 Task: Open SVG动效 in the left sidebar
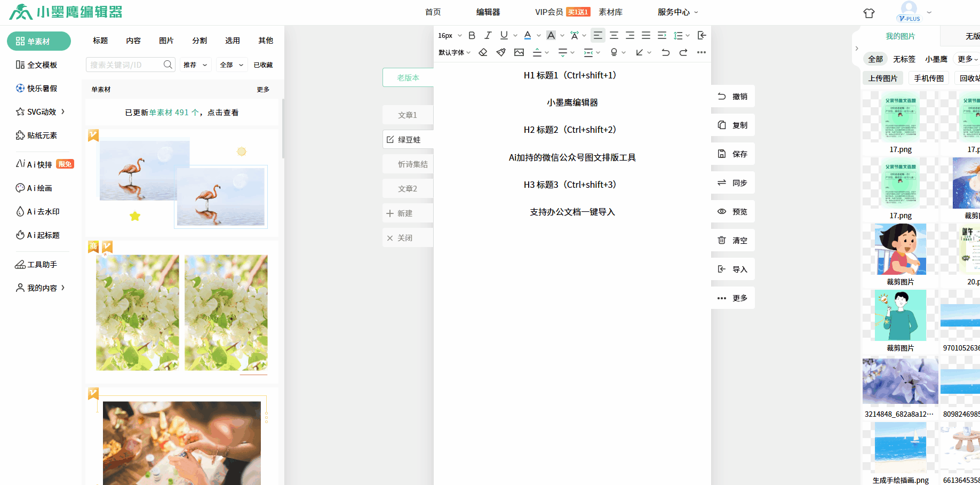[x=41, y=112]
